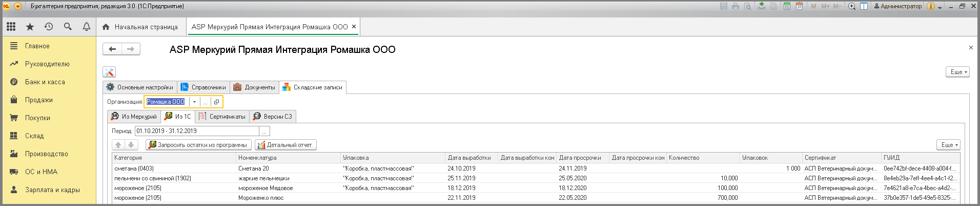Open the upper Еще dropdown
This screenshot has height=206, width=980.
(x=957, y=72)
